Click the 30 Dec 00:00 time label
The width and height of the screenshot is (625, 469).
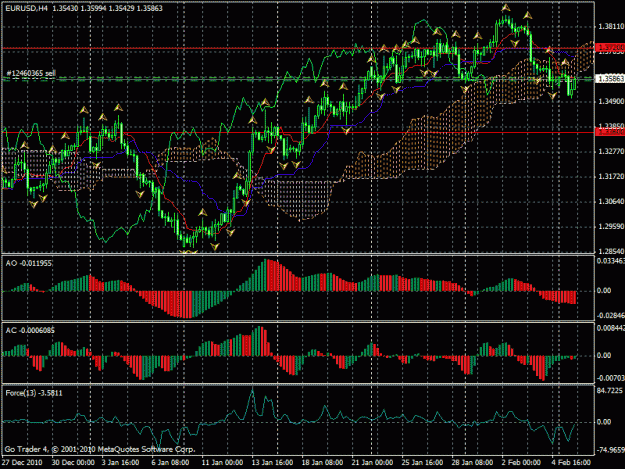click(73, 462)
